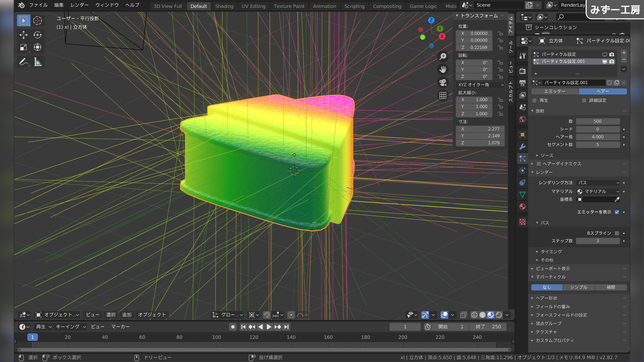Open the Modifiers properties tab

(523, 146)
